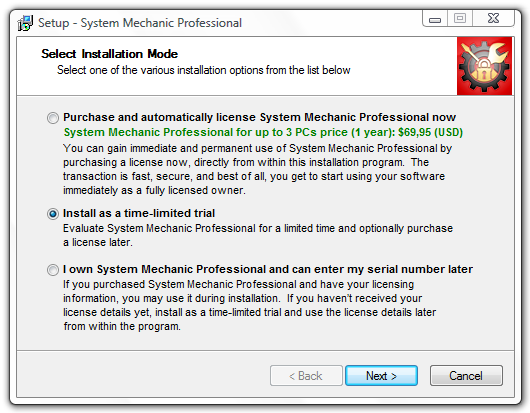Click the 'Evaluate System Mechanic Professional for a limited time' description

pos(258,235)
